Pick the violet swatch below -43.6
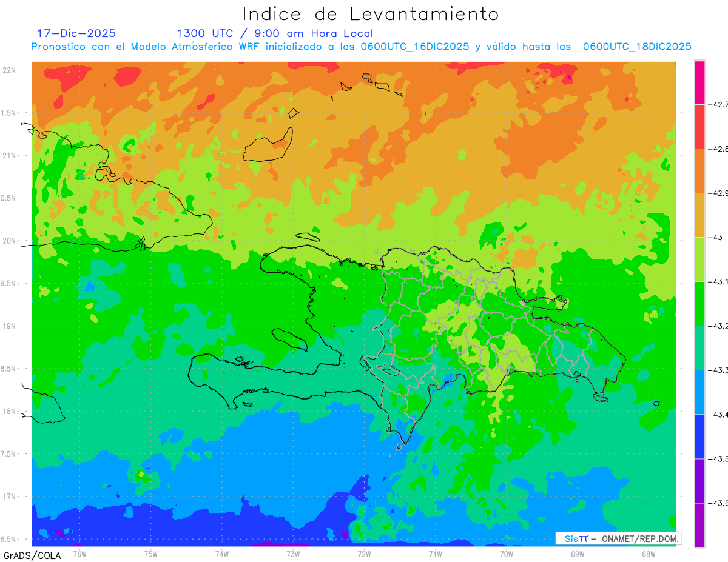Image resolution: width=728 pixels, height=562 pixels. point(699,525)
